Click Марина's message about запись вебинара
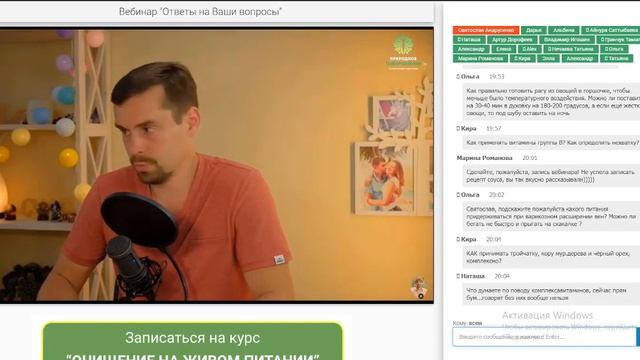 (x=551, y=176)
